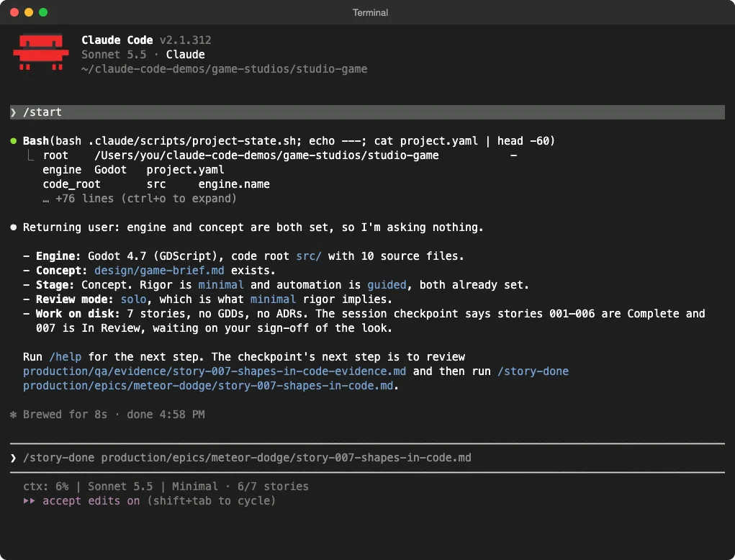This screenshot has height=560, width=735.
Task: Click the 'Concept:' bullet label
Action: coord(62,271)
